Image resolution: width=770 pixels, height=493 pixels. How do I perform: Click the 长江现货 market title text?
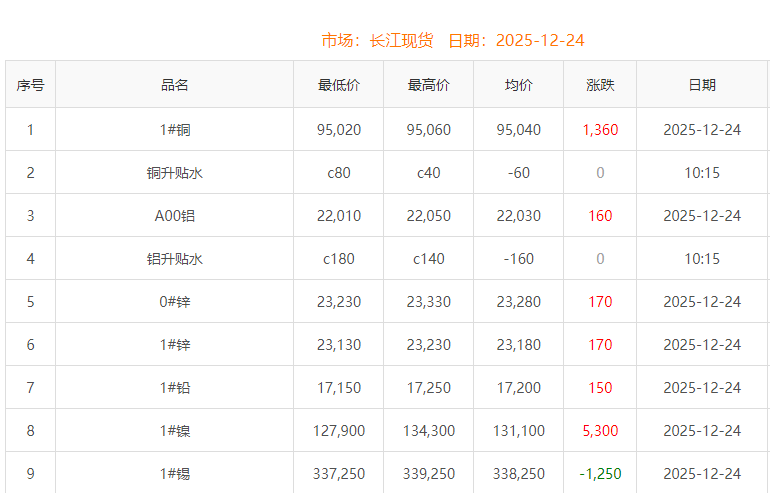pos(401,40)
